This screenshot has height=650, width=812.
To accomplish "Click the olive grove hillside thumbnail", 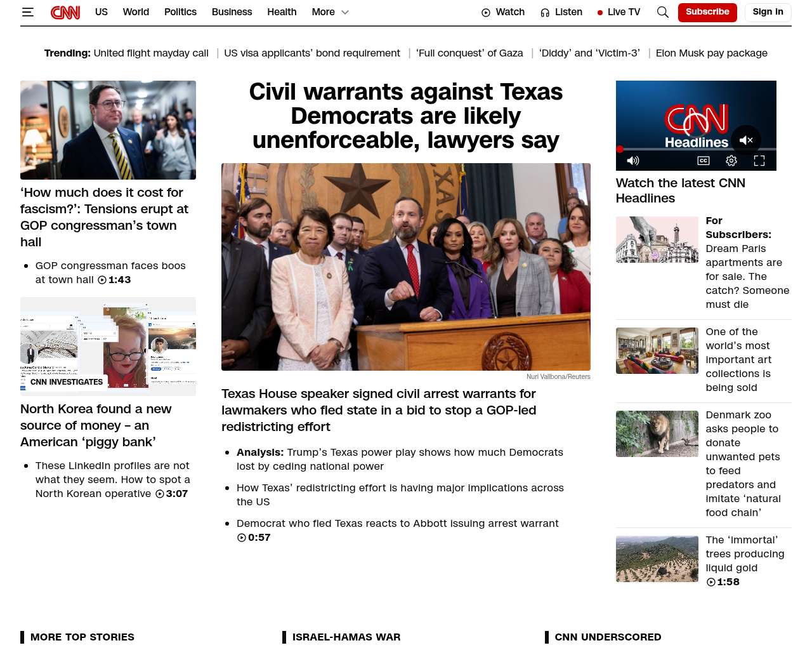I will point(657,559).
